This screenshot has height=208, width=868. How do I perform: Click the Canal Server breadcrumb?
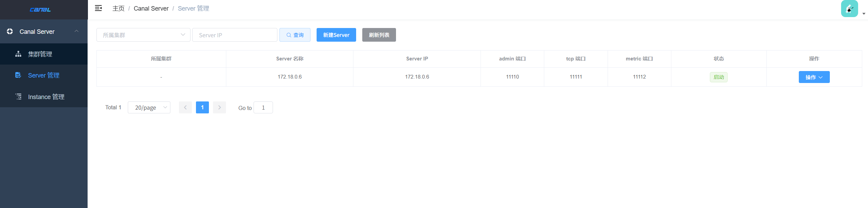151,9
